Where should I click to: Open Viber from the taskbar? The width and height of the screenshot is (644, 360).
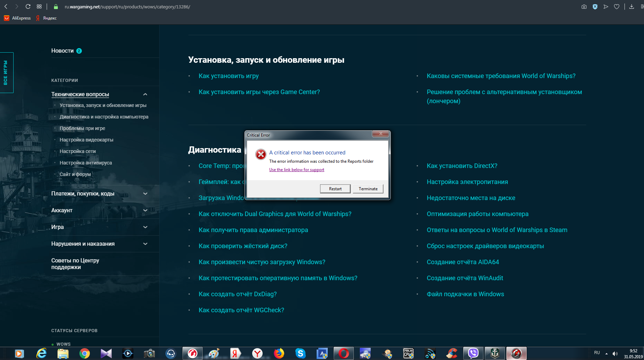click(473, 353)
